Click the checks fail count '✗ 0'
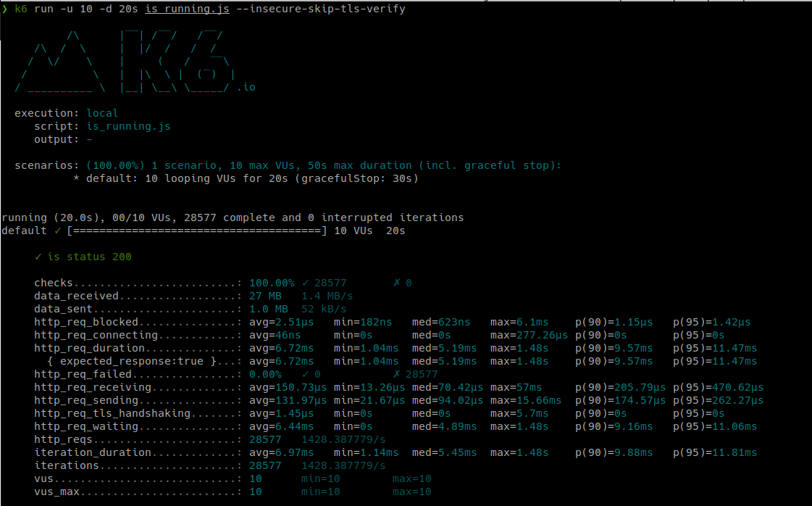 point(402,283)
